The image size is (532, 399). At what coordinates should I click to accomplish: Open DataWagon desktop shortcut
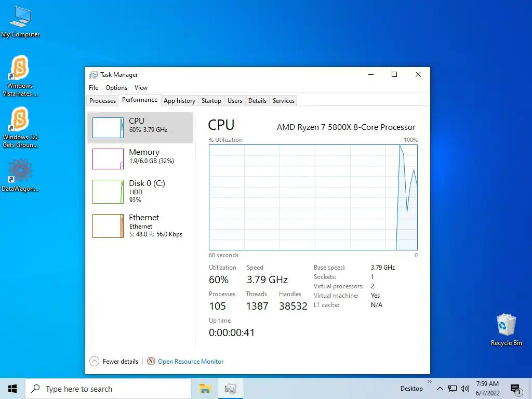pyautogui.click(x=20, y=176)
